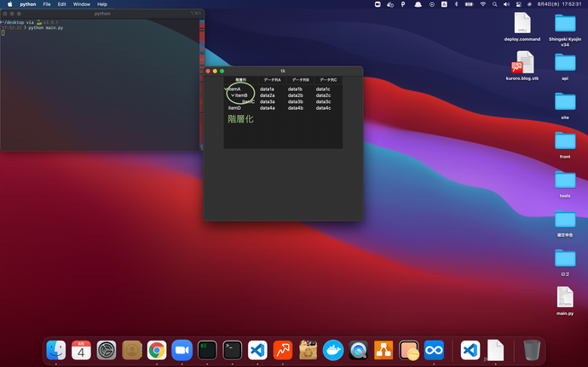
Task: Launch System Preferences from the dock
Action: 107,350
